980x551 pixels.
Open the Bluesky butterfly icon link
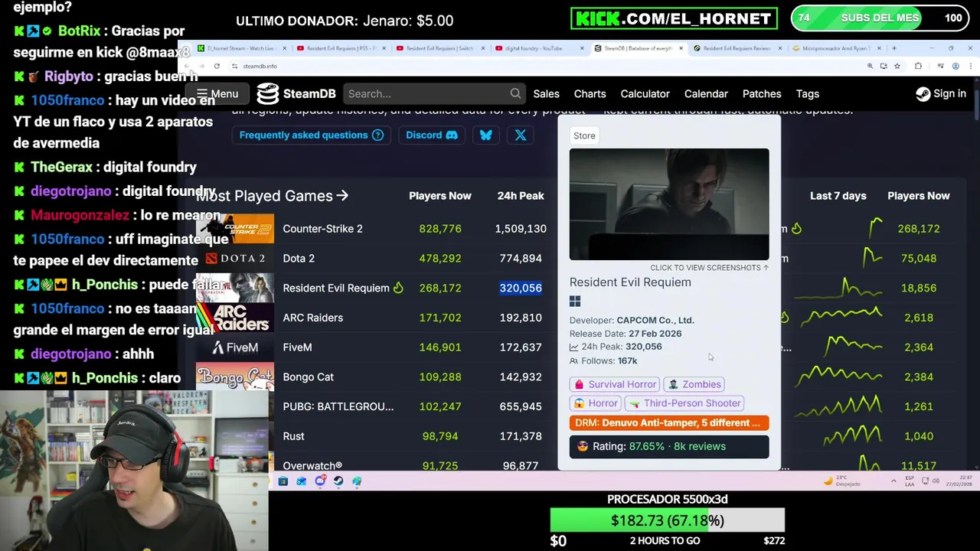pyautogui.click(x=485, y=135)
